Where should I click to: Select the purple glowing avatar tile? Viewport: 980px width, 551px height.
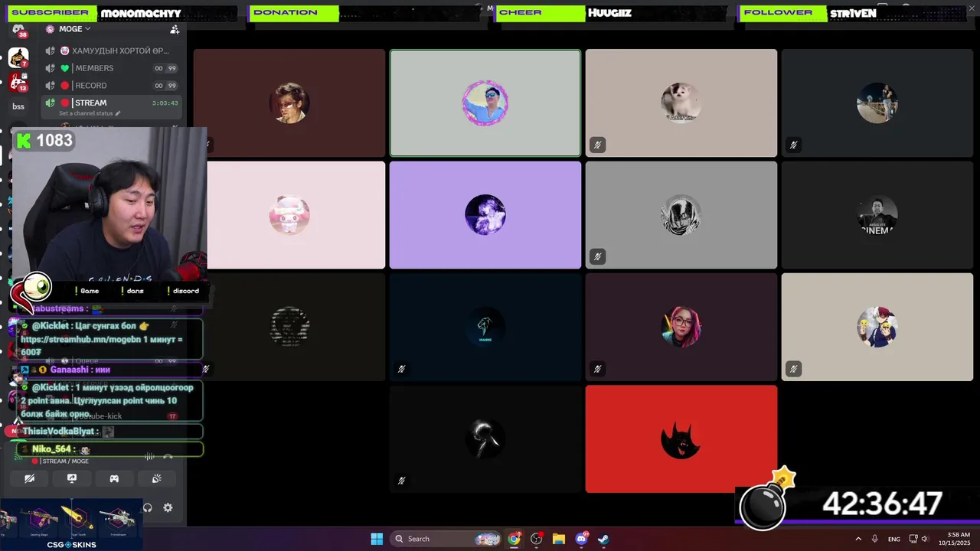point(485,215)
